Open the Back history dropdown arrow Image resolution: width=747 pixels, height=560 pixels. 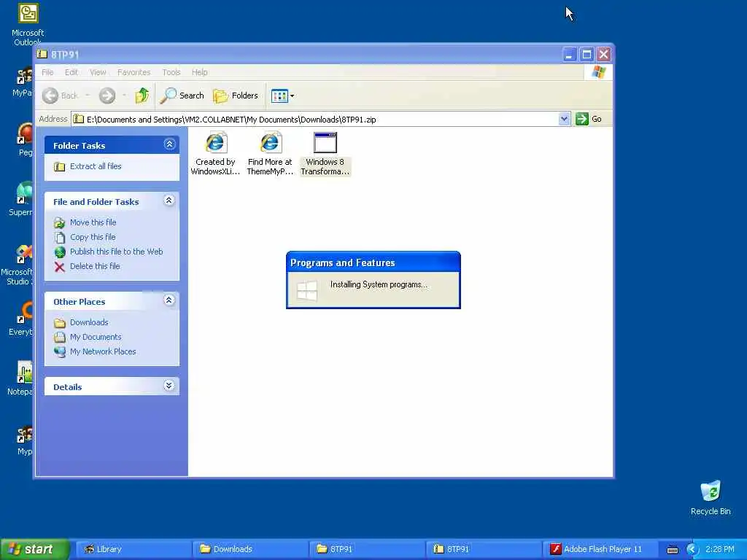(x=88, y=96)
